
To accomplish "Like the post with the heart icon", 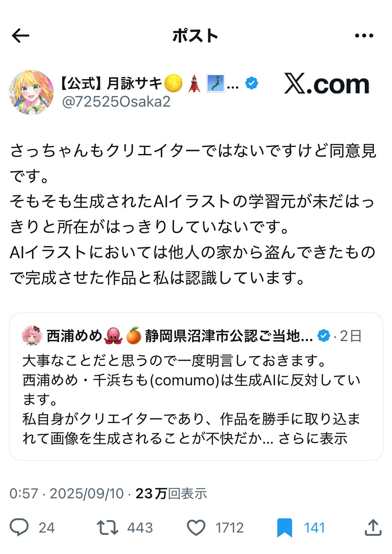I will [x=196, y=528].
